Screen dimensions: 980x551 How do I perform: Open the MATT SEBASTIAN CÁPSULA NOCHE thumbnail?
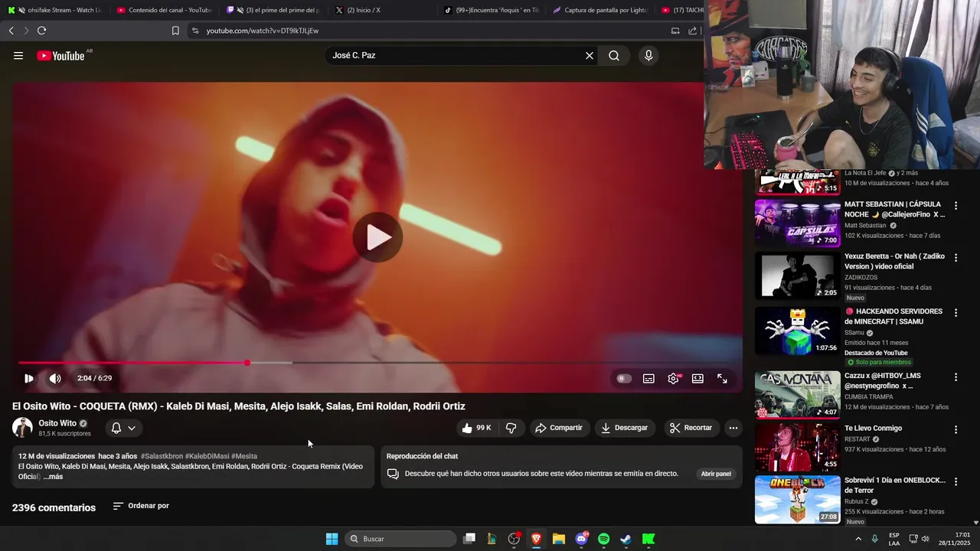797,223
